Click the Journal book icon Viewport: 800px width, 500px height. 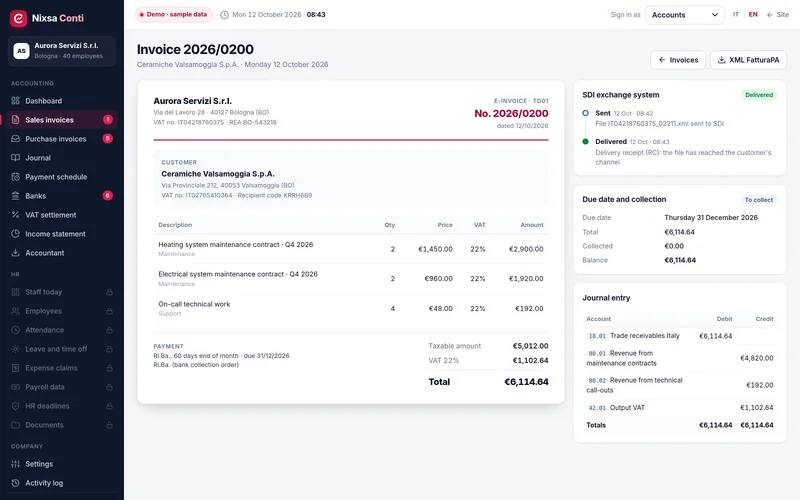15,158
